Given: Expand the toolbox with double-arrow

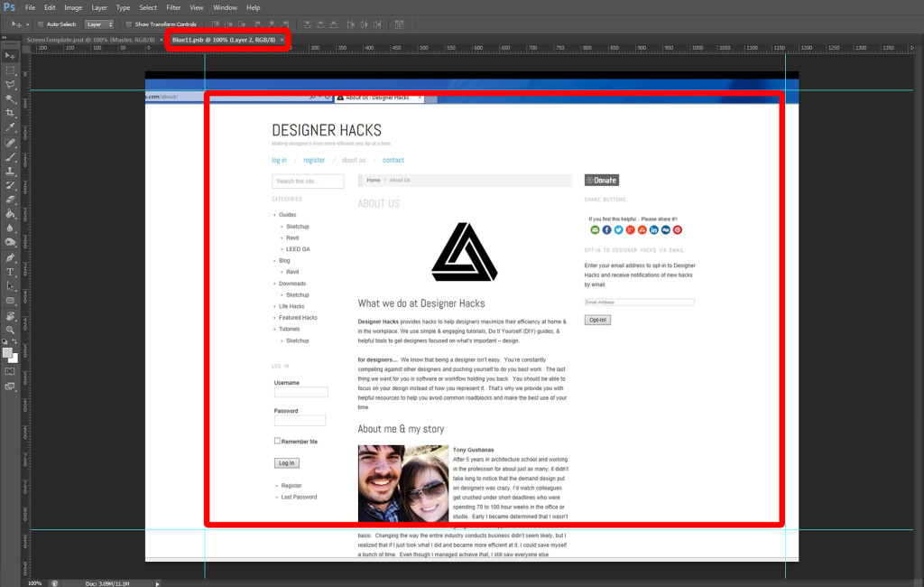Looking at the screenshot, I should (x=5, y=37).
